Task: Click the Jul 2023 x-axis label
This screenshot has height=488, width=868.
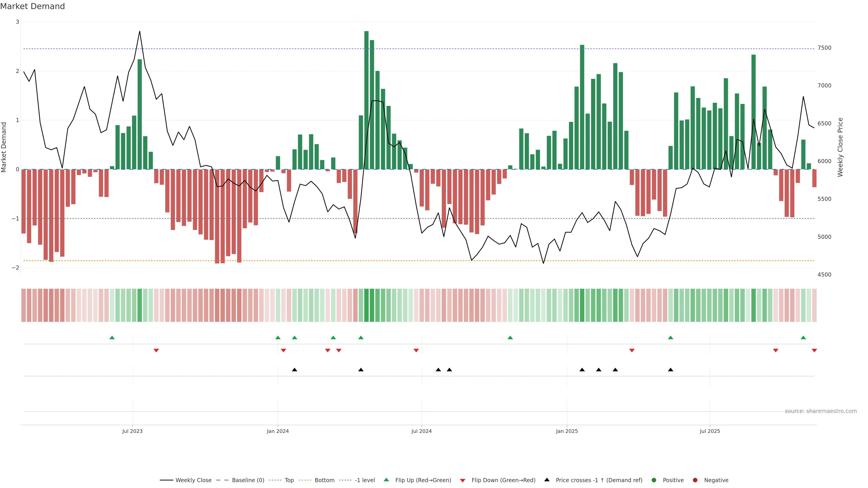Action: click(x=132, y=431)
